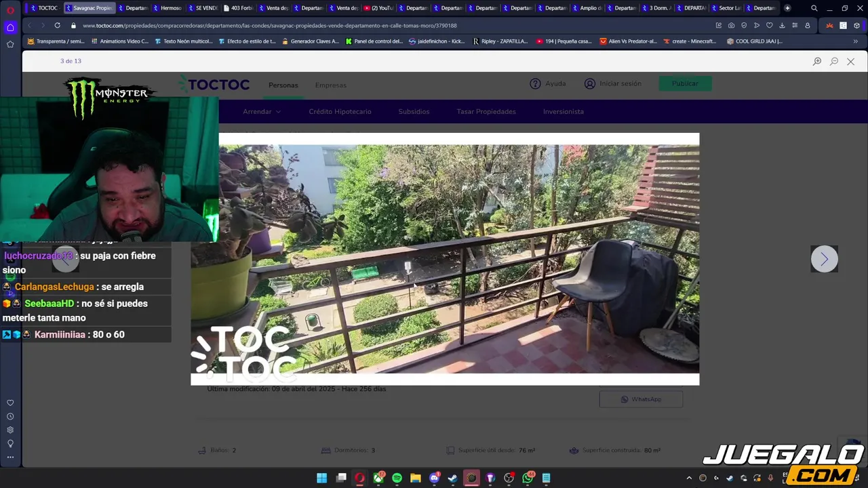Click the Opera home sidebar icon
Screen dimensions: 868x488
(10, 27)
